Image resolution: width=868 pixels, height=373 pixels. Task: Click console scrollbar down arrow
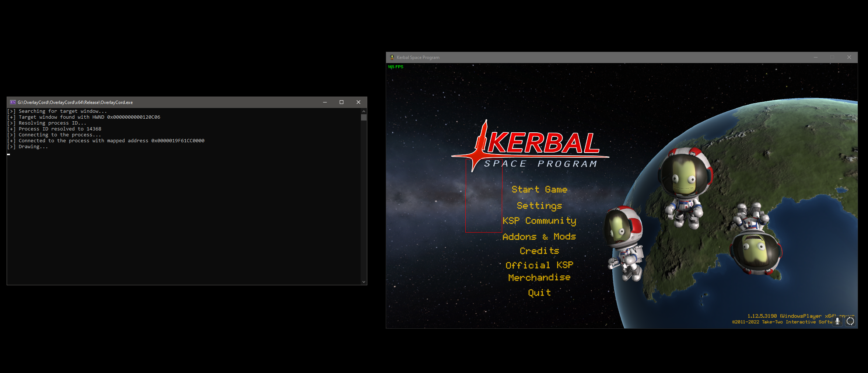pos(364,282)
